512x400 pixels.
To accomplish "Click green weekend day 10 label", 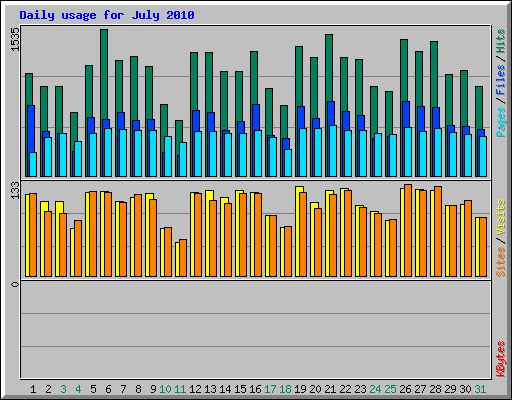I will 165,389.
